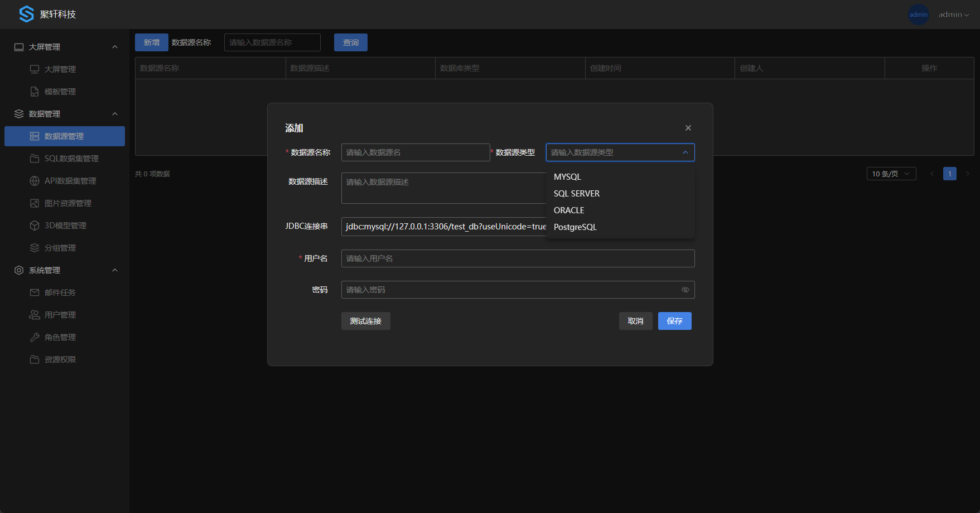This screenshot has width=980, height=513.
Task: Click the 数据源名称 table column header
Action: 210,68
